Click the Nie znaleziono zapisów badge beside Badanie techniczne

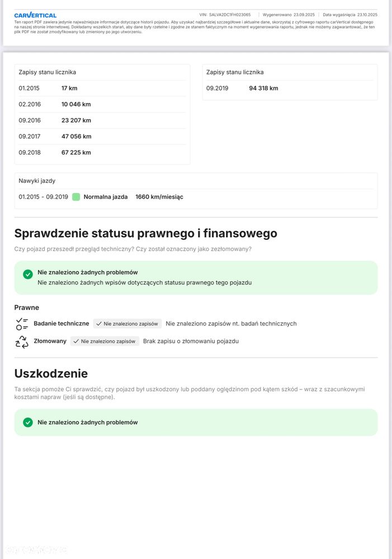127,323
